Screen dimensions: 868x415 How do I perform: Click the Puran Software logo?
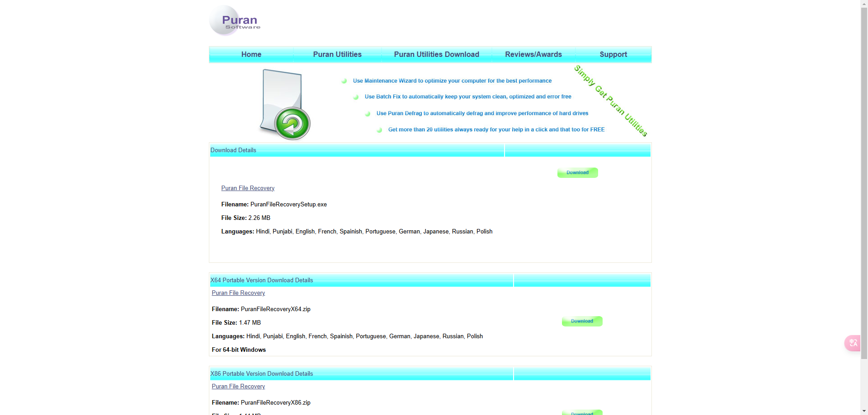coord(235,21)
